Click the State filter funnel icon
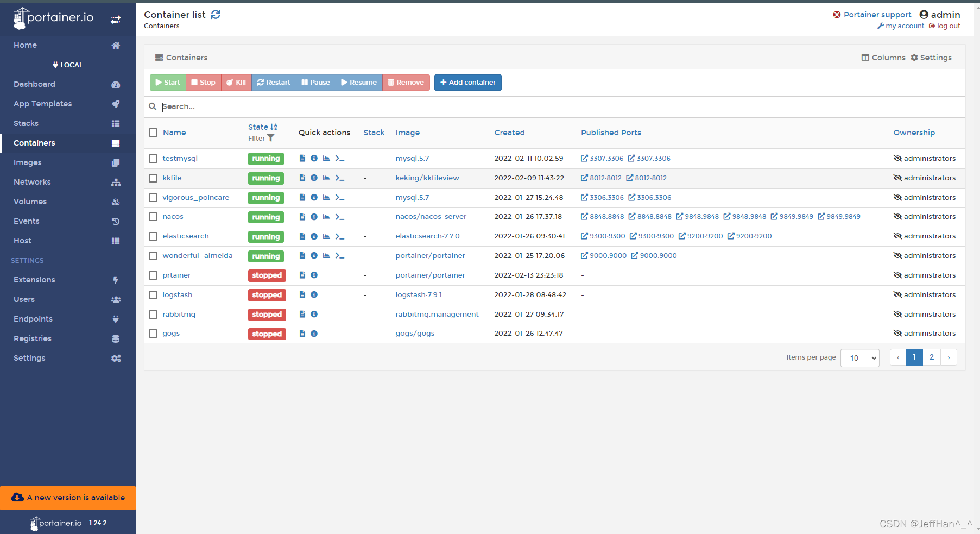980x534 pixels. (270, 139)
